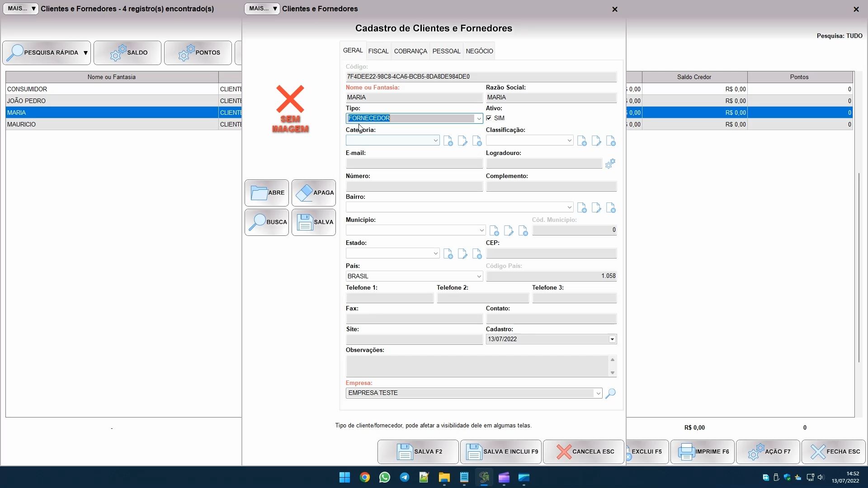
Task: Uncheck the Ativo SIM checkbox
Action: [489, 118]
